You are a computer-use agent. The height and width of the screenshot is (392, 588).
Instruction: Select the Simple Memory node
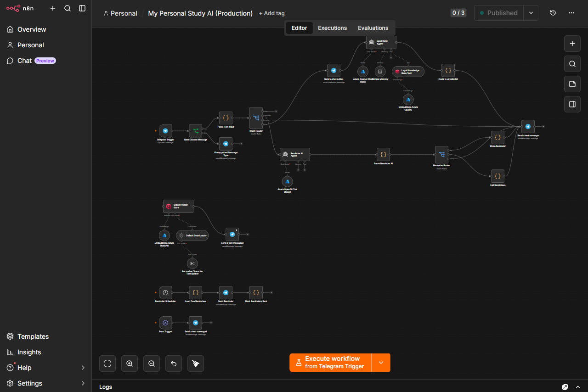(380, 72)
